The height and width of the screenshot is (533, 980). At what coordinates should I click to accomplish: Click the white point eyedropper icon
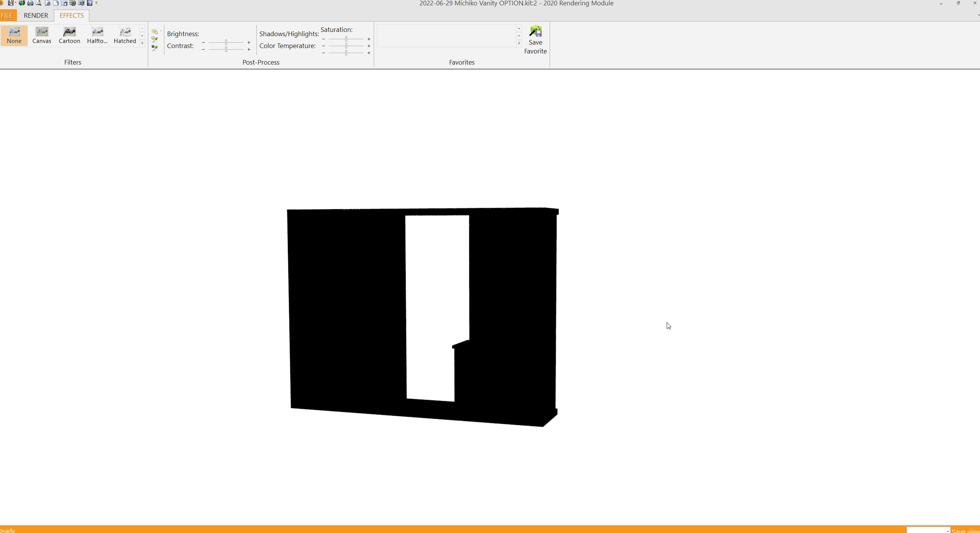(155, 39)
